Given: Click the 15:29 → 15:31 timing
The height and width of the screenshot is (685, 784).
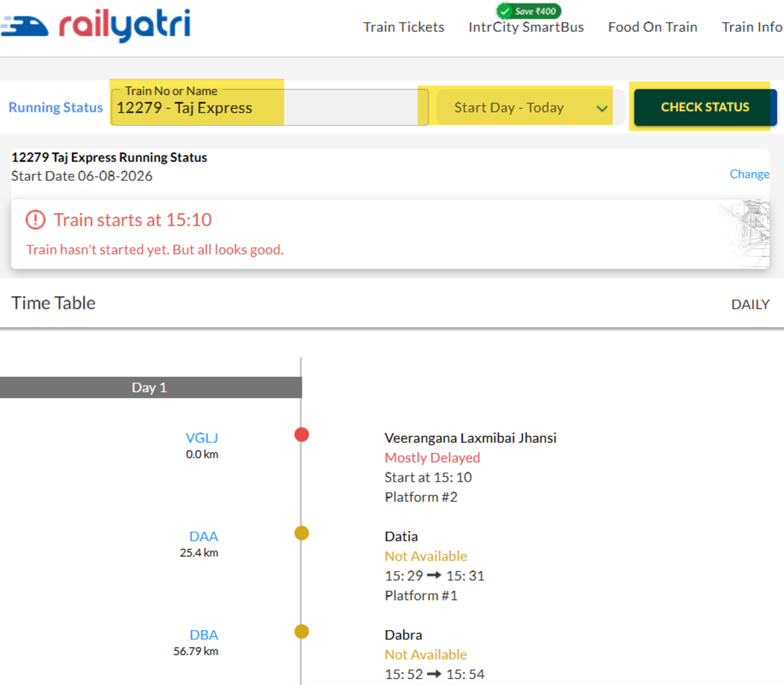Looking at the screenshot, I should tap(434, 576).
